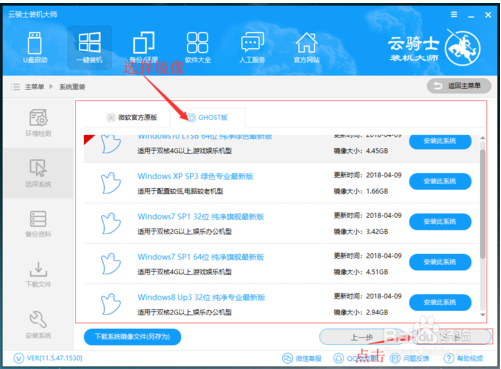Click ghost icon of Windows7 SP1 32位 row

point(111,223)
